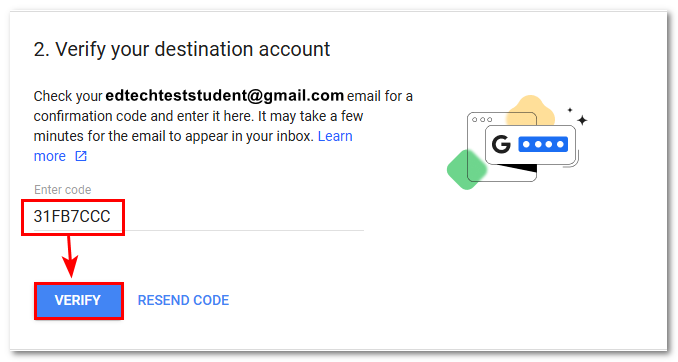Image resolution: width=678 pixels, height=362 pixels.
Task: Click the Google G logo in illustration
Action: (501, 144)
